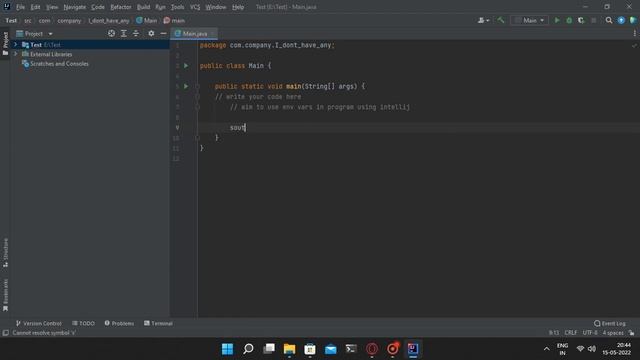This screenshot has width=640, height=360.
Task: Open Terminal tool window
Action: click(158, 323)
